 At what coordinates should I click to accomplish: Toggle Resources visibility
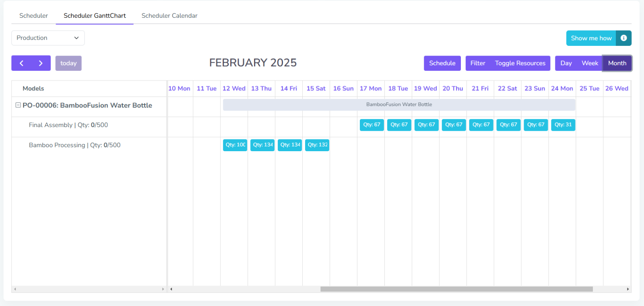tap(520, 63)
